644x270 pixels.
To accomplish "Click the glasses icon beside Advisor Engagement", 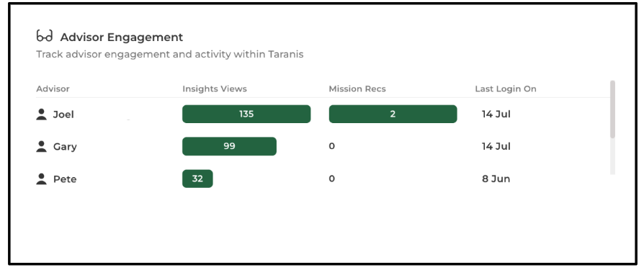I will pos(45,36).
